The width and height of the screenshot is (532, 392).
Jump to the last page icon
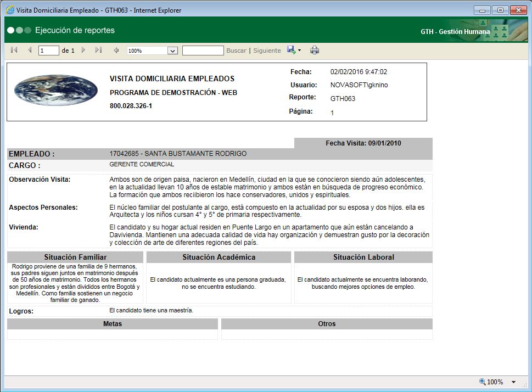click(99, 50)
